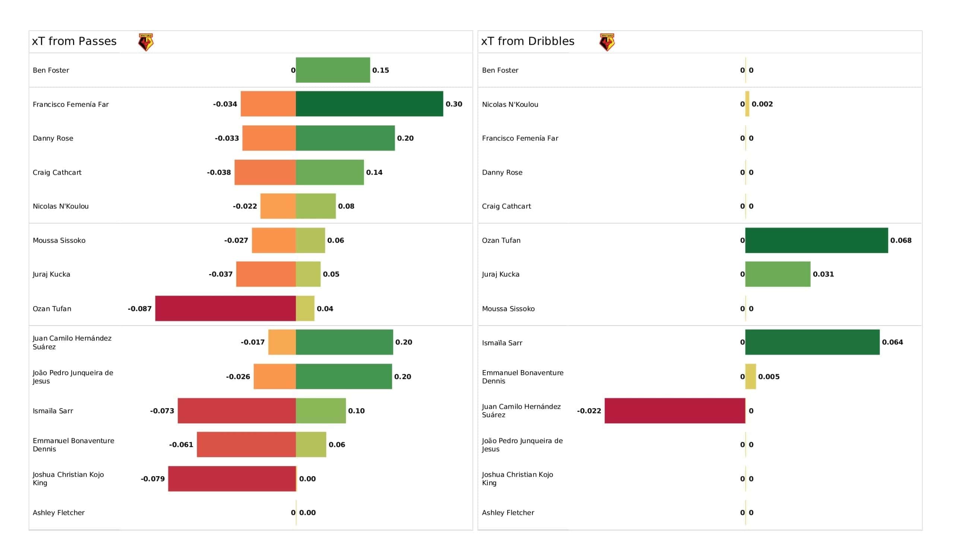The image size is (954, 560).
Task: Click the Danny Rose name in passes chart
Action: point(53,138)
